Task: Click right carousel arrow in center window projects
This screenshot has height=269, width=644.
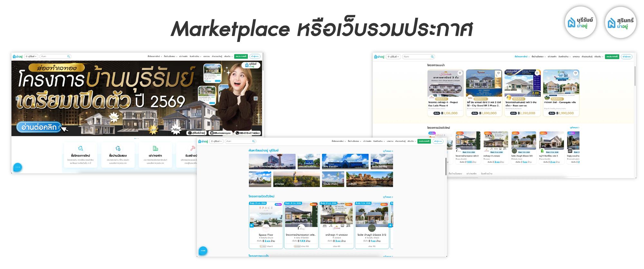Action: click(x=390, y=225)
